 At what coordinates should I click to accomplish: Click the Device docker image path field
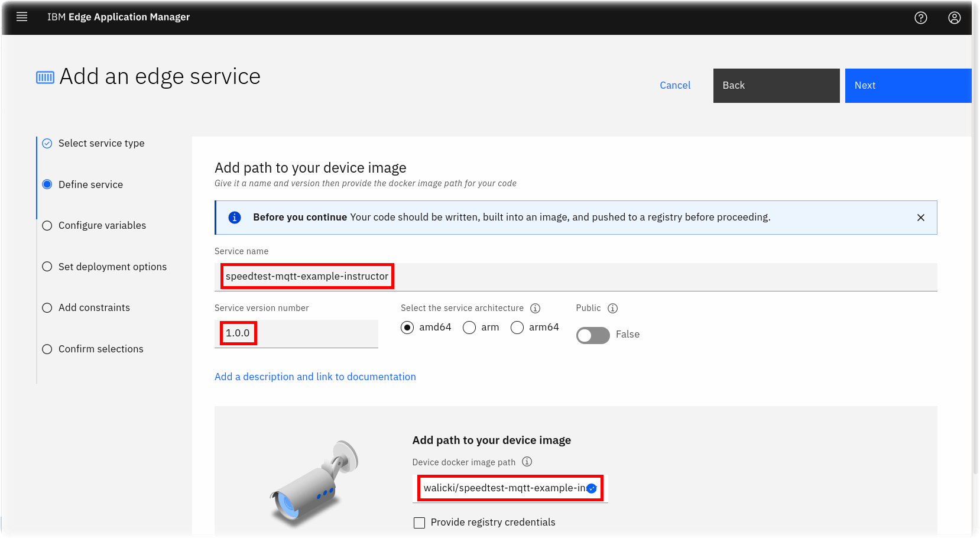point(510,488)
